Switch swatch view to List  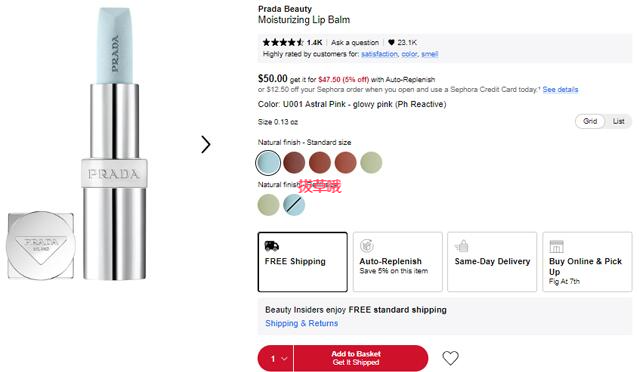[618, 121]
